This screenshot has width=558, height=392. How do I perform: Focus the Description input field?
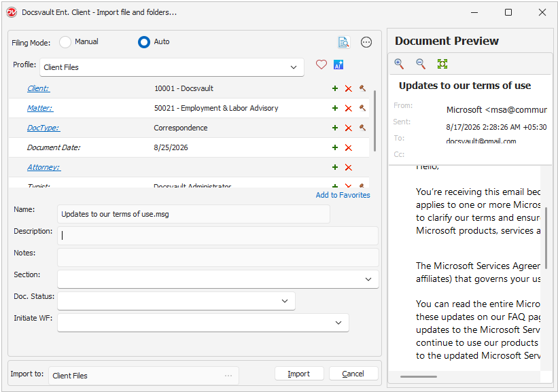click(217, 236)
